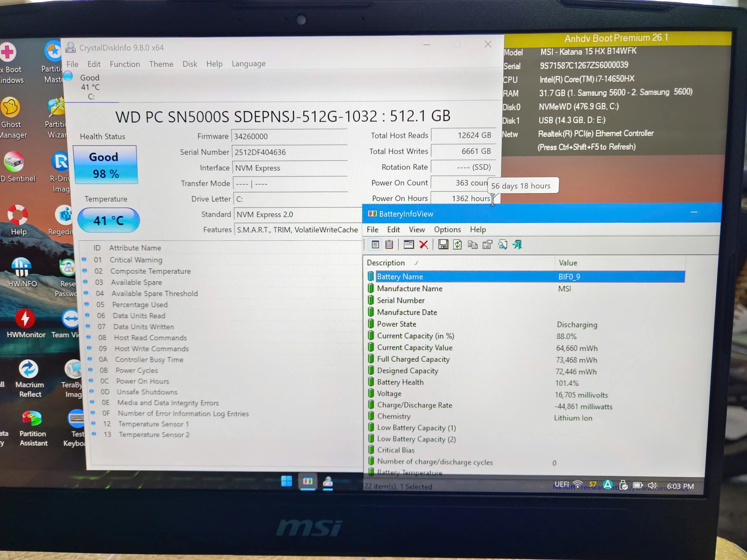Click the Find magnifier toolbar icon
747x560 pixels.
pos(502,244)
